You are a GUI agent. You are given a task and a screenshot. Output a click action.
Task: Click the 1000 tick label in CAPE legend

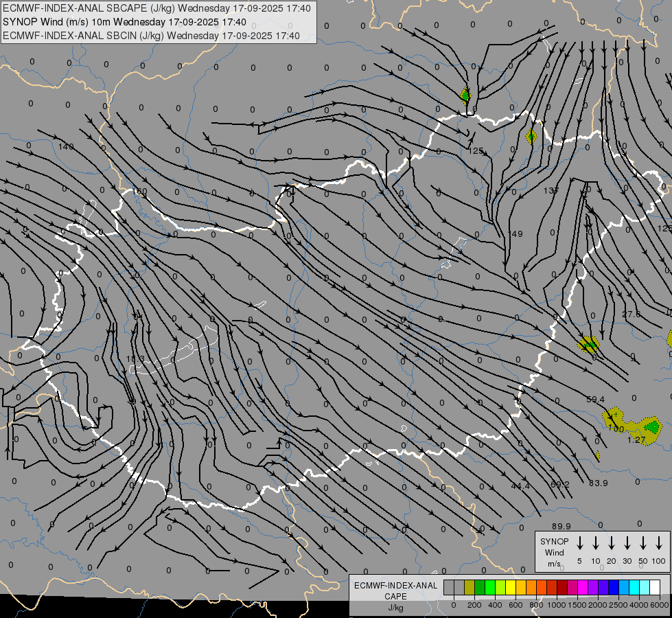556,605
